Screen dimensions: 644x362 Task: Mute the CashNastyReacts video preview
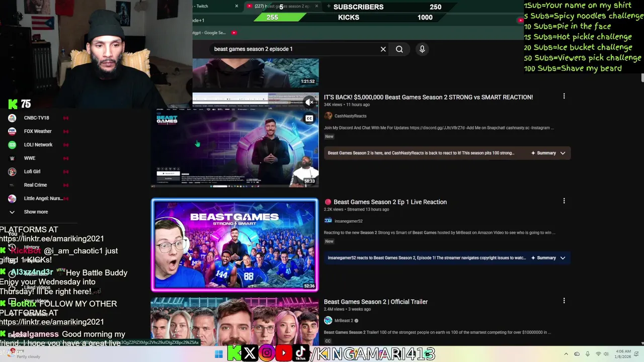309,102
